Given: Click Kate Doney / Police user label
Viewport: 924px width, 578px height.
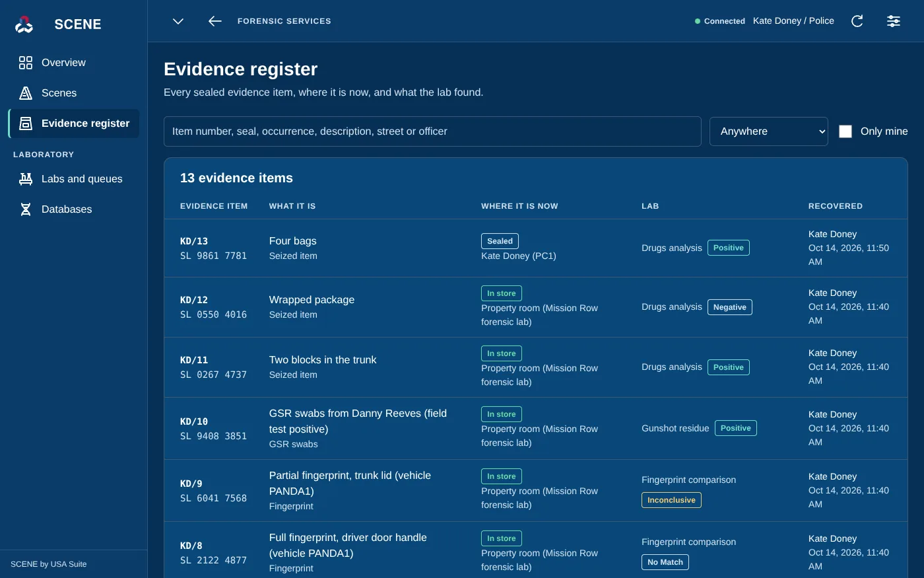Looking at the screenshot, I should click(793, 21).
